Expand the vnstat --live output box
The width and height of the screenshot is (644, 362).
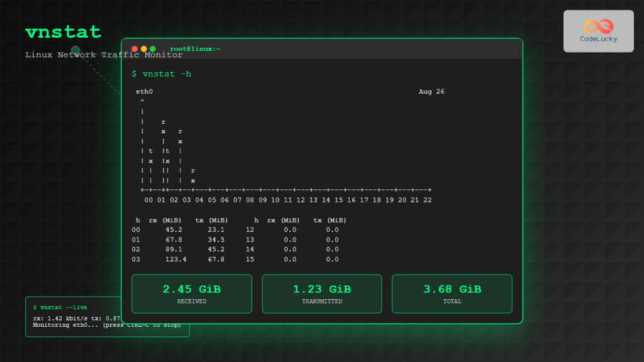pos(107,316)
